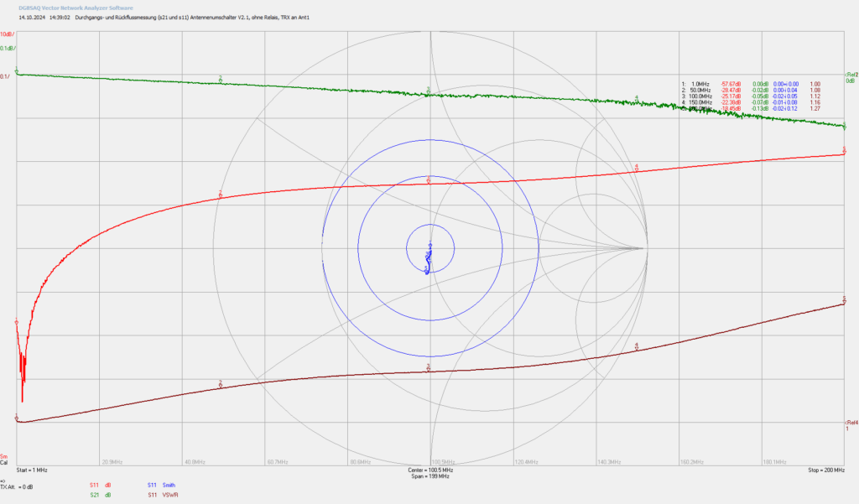
Task: Select marker 5 on green S21 trace
Action: [844, 126]
